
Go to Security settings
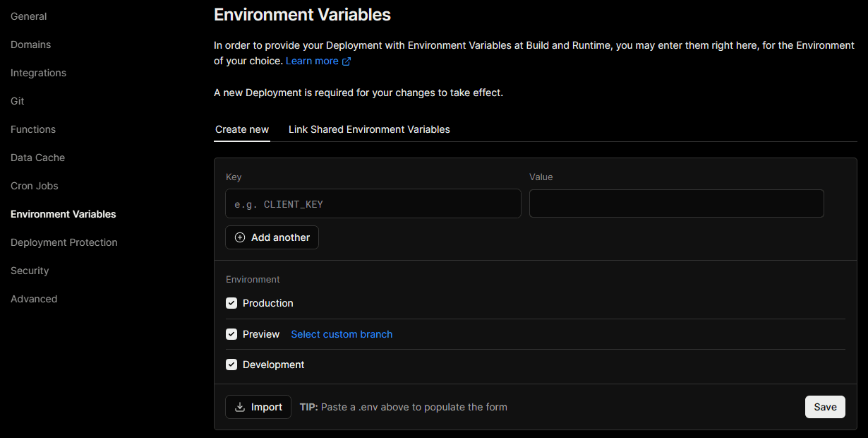click(x=30, y=271)
